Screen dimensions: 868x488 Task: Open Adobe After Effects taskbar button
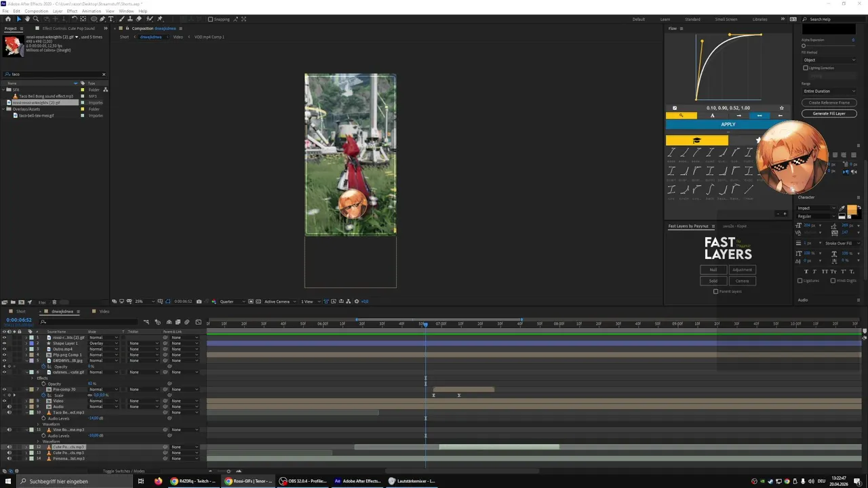357,481
